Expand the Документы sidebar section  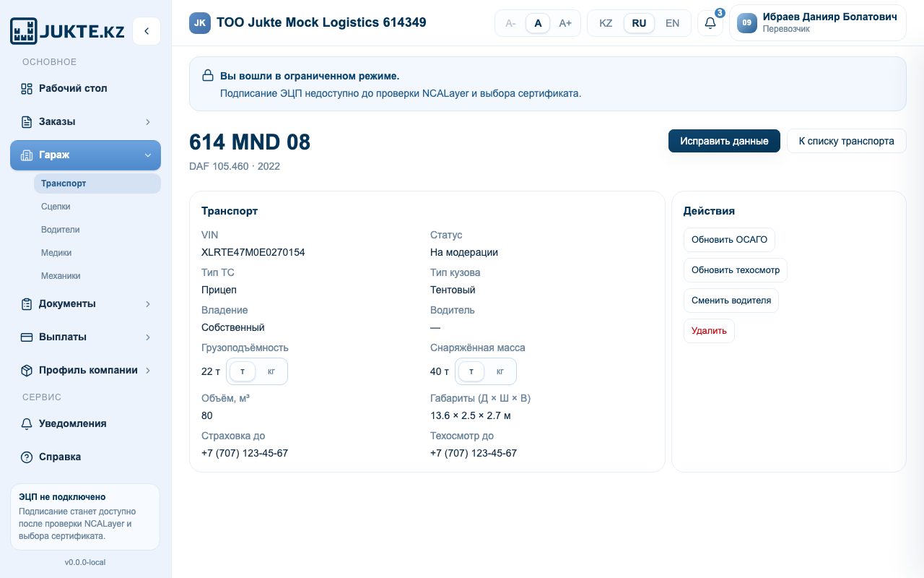point(148,304)
